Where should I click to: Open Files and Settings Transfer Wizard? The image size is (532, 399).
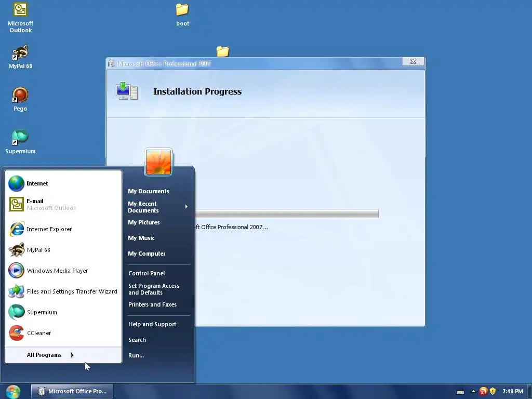pos(63,291)
